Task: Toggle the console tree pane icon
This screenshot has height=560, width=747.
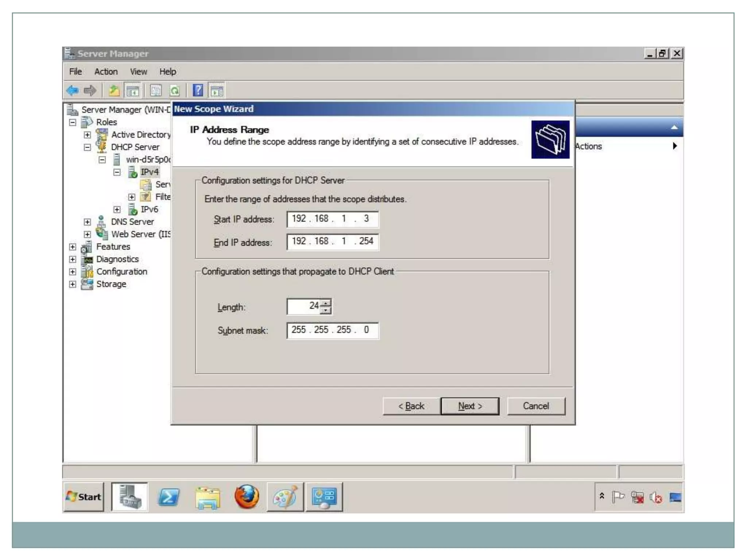Action: 133,90
